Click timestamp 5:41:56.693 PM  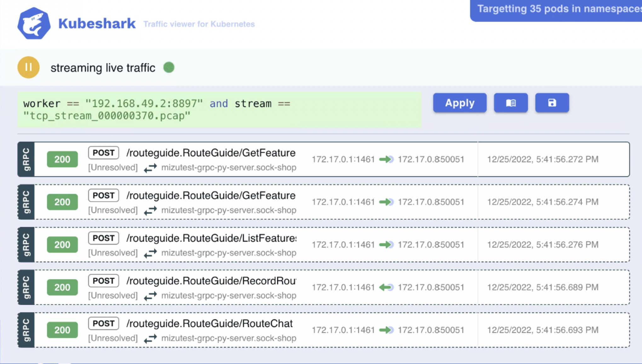542,330
